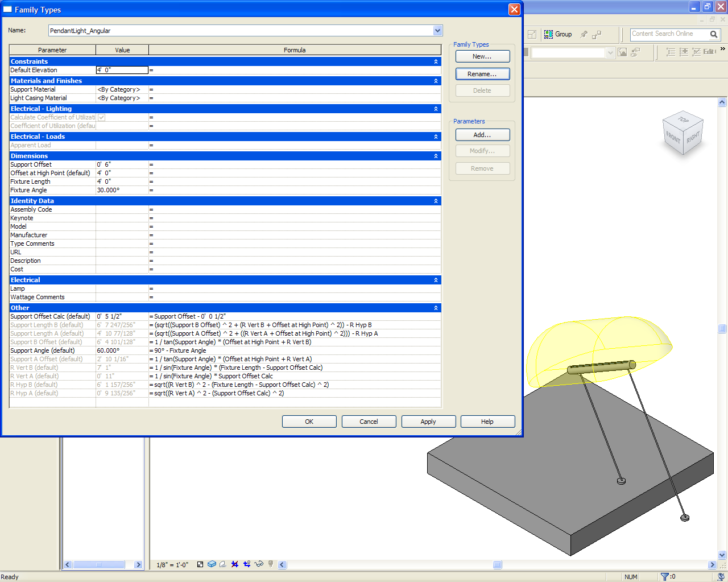
Task: Collapse the Identity Data parameter group
Action: pyautogui.click(x=436, y=201)
